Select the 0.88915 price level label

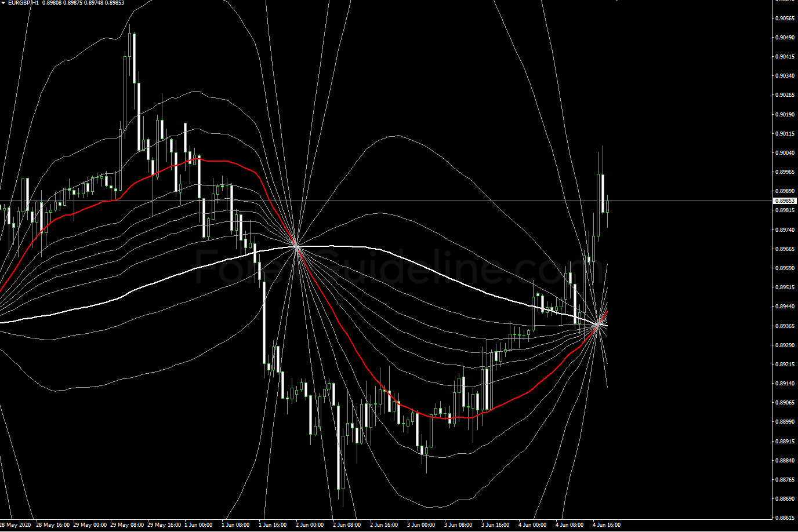click(785, 442)
